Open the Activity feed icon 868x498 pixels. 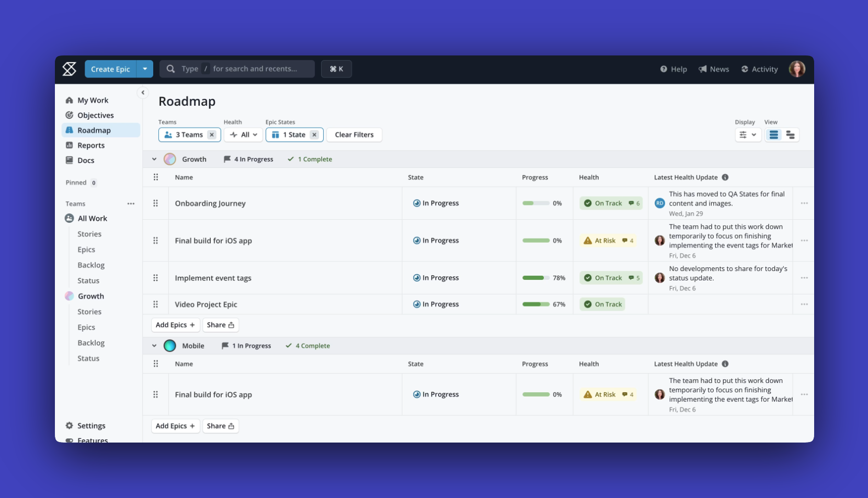(x=745, y=69)
